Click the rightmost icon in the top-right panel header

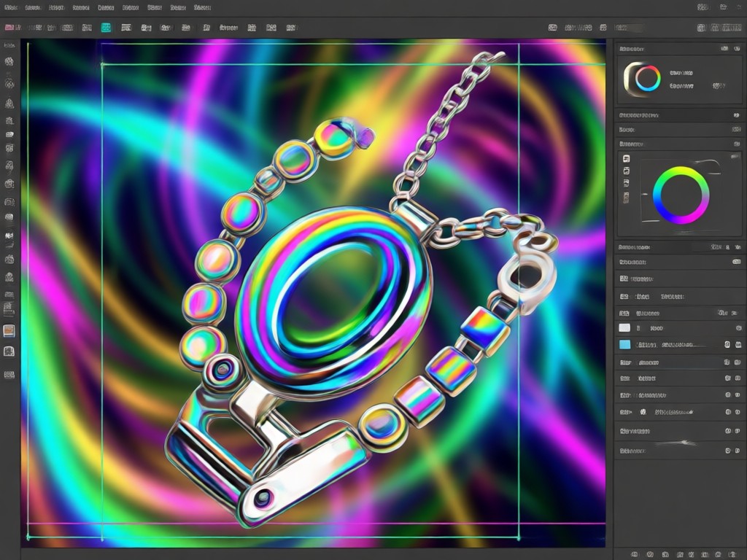point(735,49)
